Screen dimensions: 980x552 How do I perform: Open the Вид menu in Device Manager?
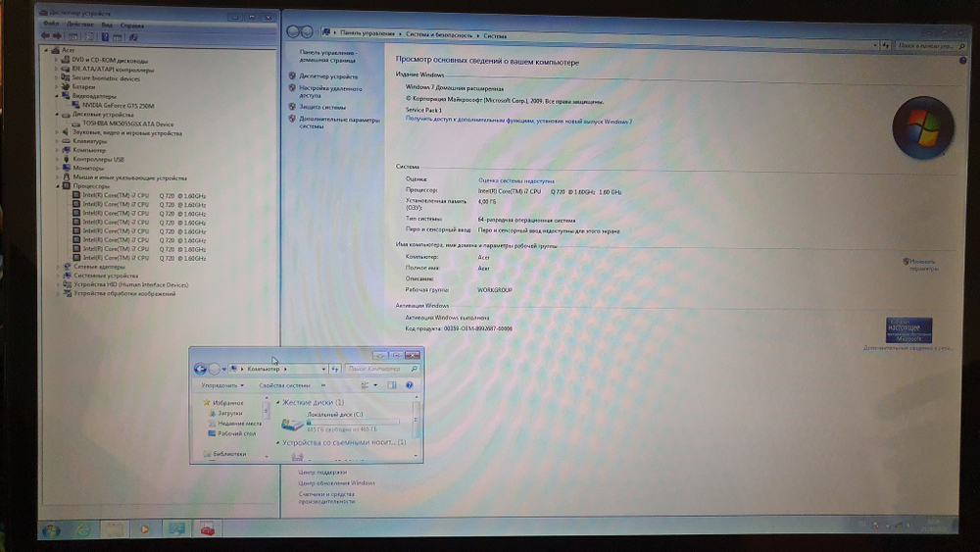[107, 25]
